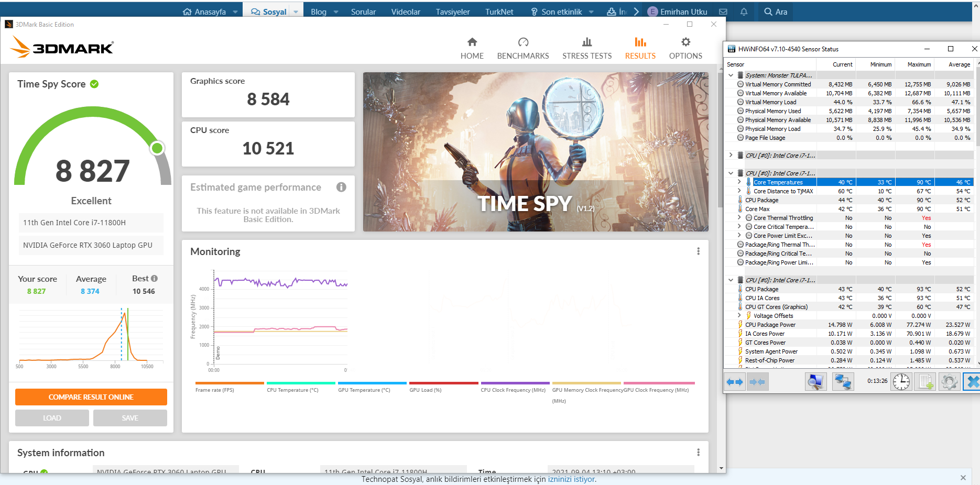
Task: Click the 'izninizi istiyor' notification link
Action: 571,479
